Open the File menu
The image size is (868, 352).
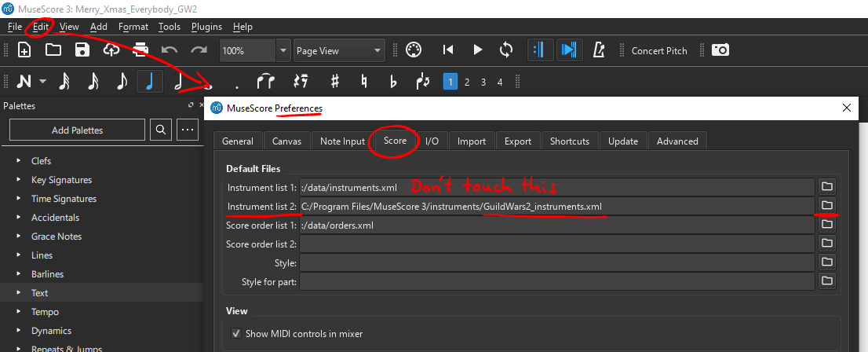coord(15,27)
